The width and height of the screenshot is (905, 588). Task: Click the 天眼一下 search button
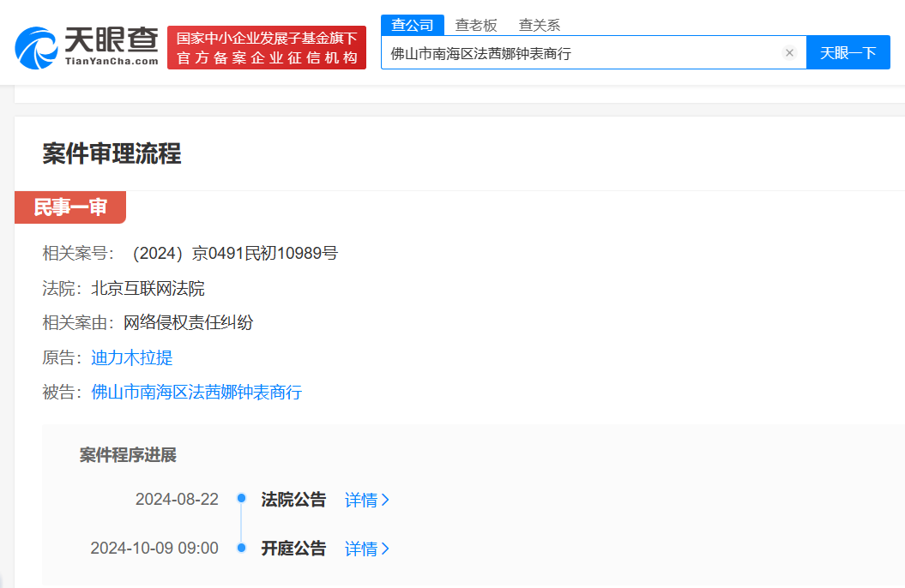click(848, 52)
